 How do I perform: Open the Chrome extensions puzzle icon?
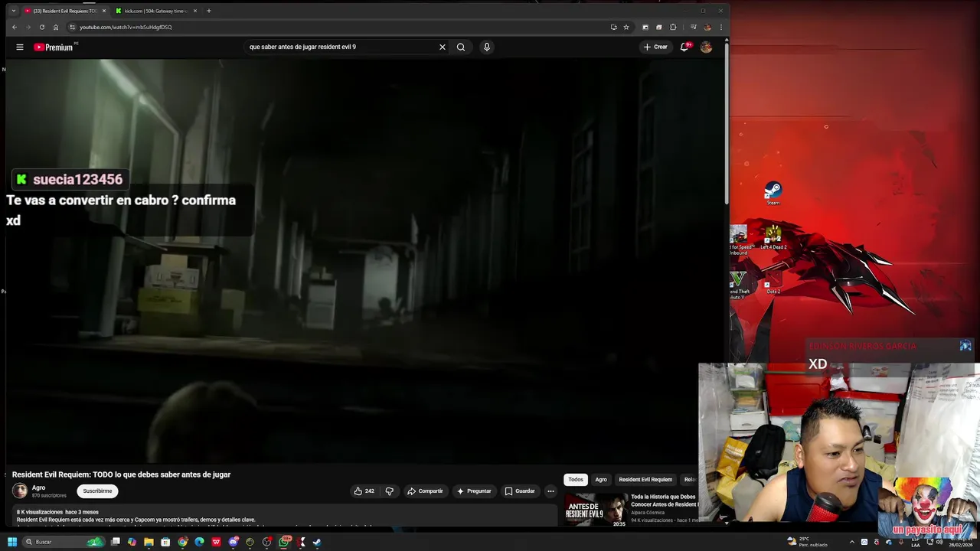(673, 27)
